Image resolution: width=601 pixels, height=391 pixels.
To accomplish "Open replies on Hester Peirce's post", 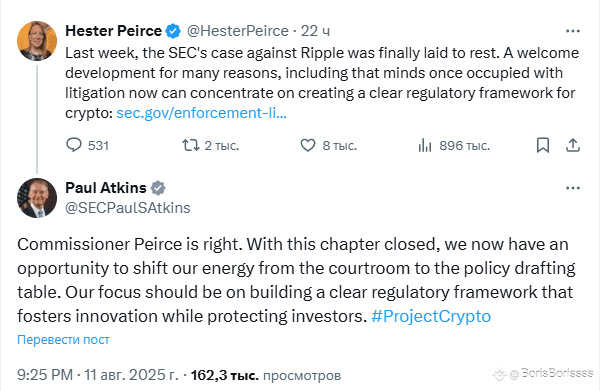I will [x=87, y=145].
